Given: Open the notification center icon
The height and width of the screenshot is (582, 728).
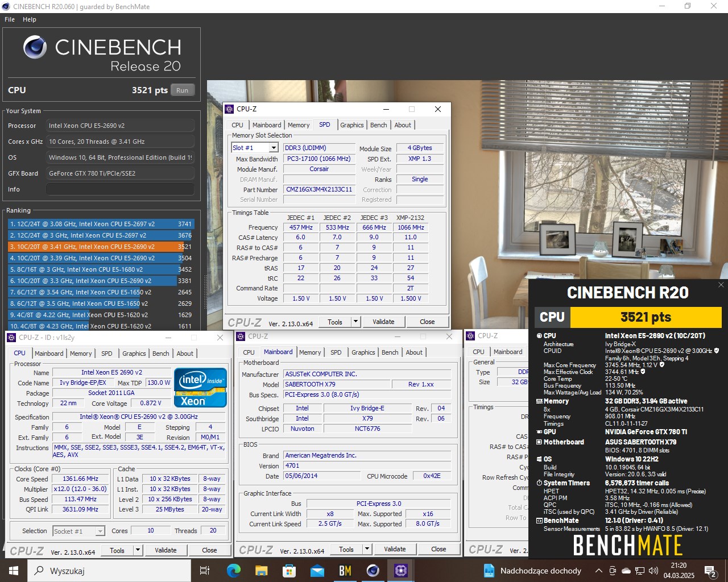Looking at the screenshot, I should [710, 571].
